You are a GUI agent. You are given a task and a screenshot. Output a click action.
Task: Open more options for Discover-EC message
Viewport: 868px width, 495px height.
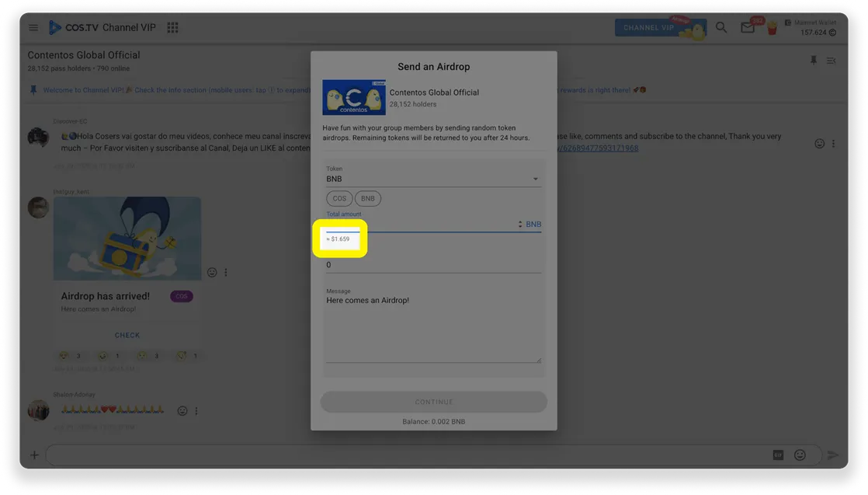[x=833, y=144]
